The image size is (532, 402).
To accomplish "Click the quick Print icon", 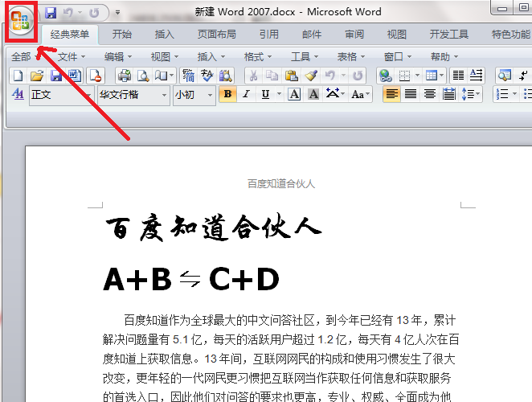I will (125, 76).
